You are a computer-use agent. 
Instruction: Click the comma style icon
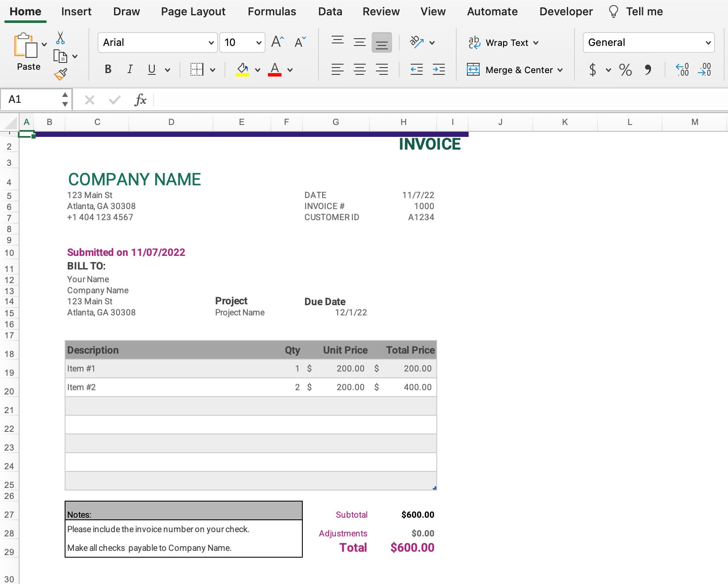pos(648,70)
